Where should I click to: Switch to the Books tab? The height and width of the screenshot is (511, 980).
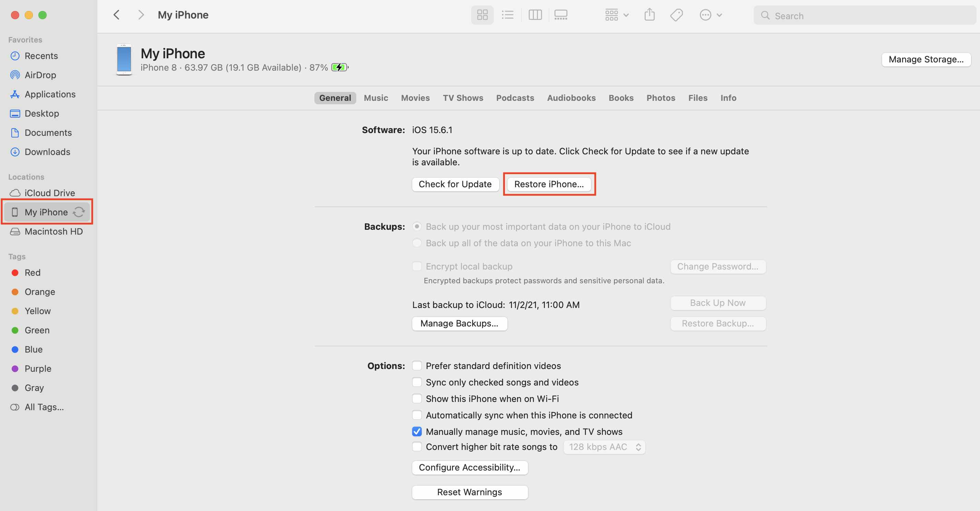coord(621,98)
